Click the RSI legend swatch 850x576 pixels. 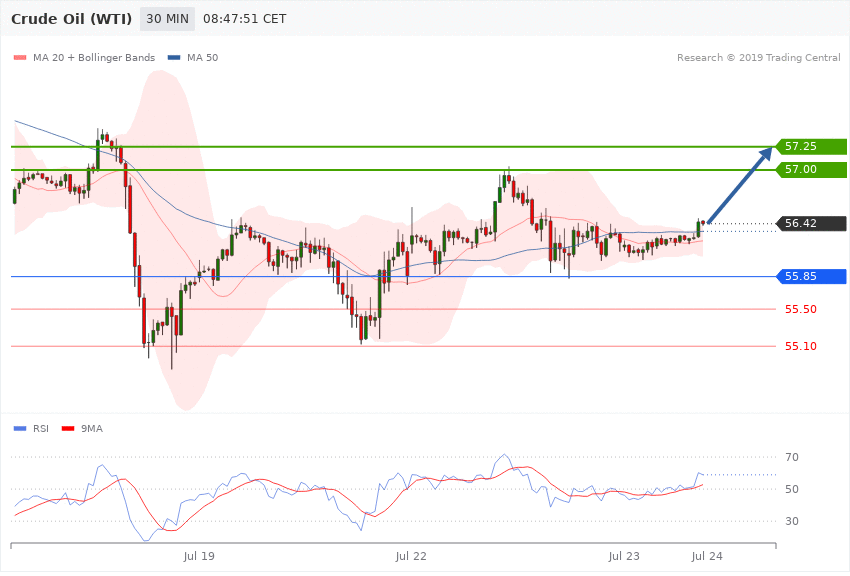click(x=20, y=429)
